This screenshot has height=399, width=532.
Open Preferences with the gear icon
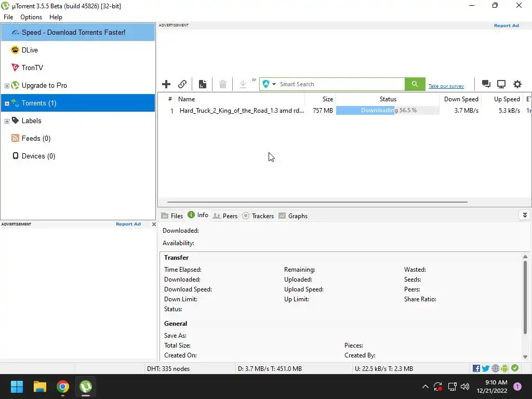click(x=517, y=84)
